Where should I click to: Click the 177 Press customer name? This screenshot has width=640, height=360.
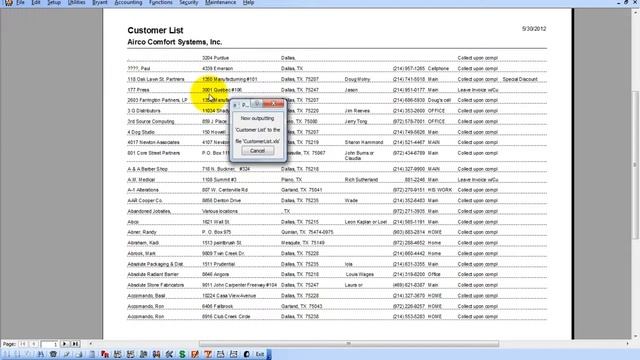(x=138, y=90)
